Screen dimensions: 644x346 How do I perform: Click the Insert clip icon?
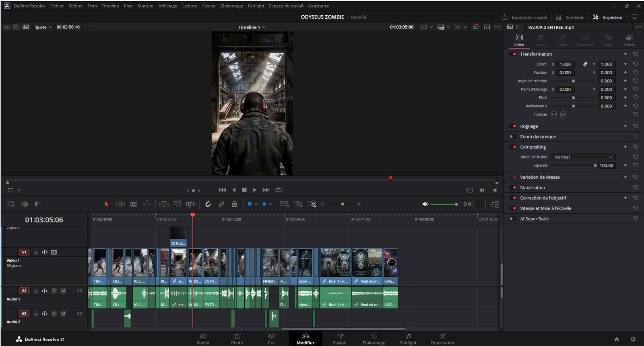tap(164, 204)
